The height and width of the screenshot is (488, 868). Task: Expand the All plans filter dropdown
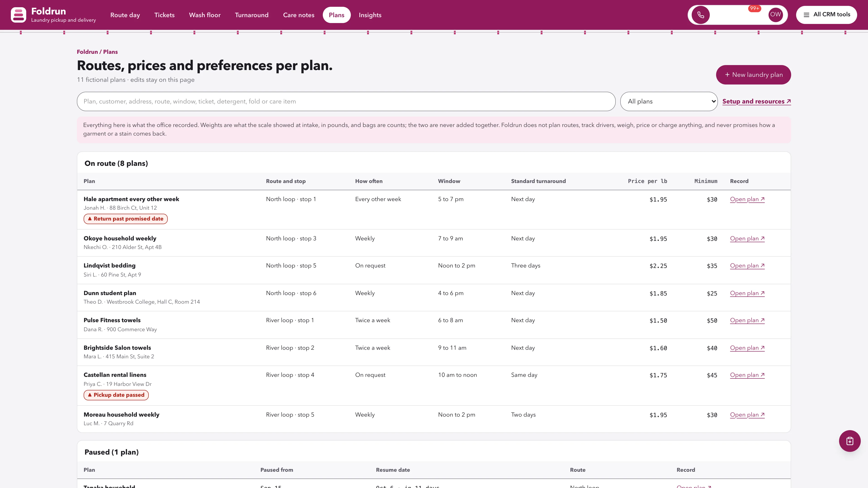tap(669, 101)
